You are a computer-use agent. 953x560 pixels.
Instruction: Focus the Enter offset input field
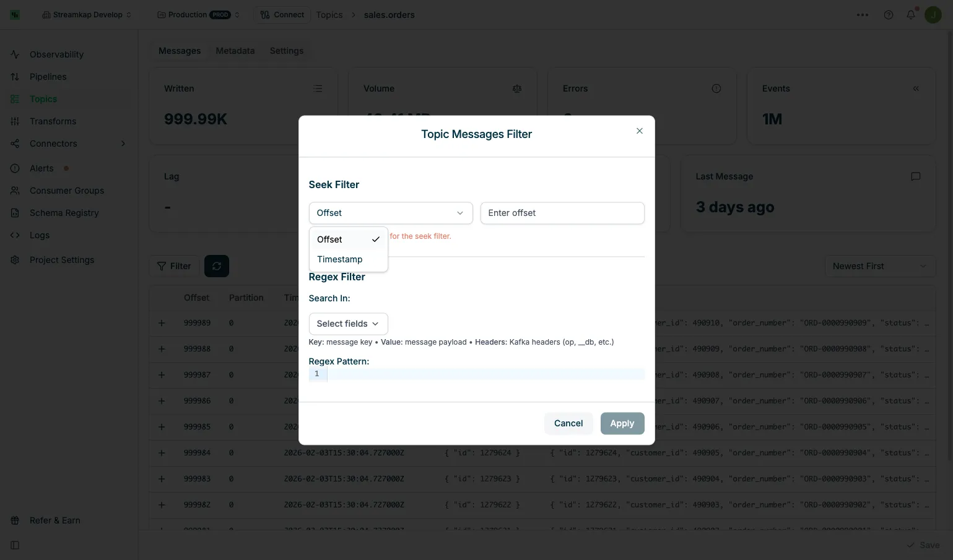coord(562,213)
